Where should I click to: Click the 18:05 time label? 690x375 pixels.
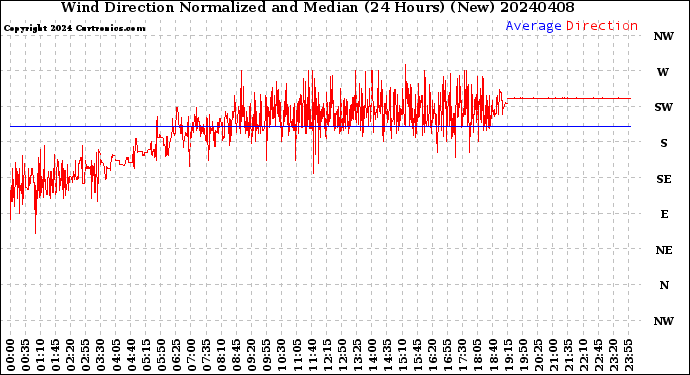pyautogui.click(x=478, y=355)
